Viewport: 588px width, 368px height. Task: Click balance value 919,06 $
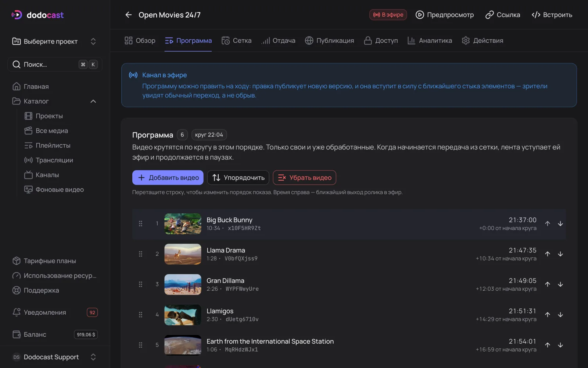tap(86, 335)
